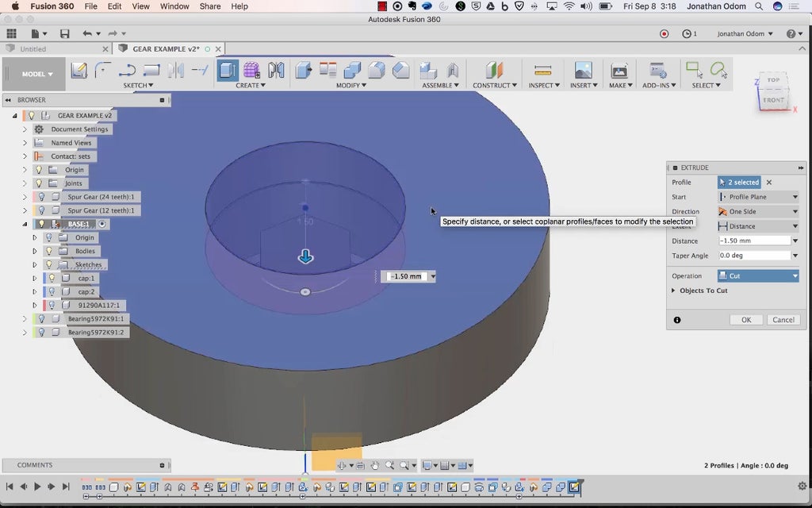812x508 pixels.
Task: Switch to the Untitled document tab
Action: click(33, 49)
